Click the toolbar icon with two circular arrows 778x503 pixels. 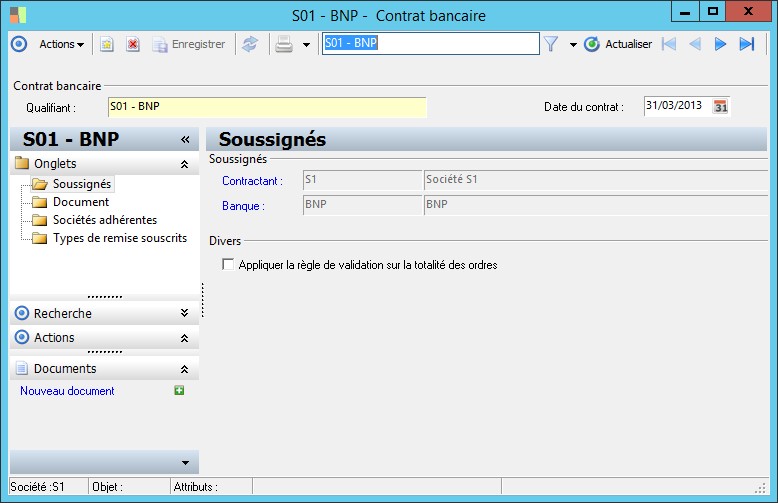[250, 44]
